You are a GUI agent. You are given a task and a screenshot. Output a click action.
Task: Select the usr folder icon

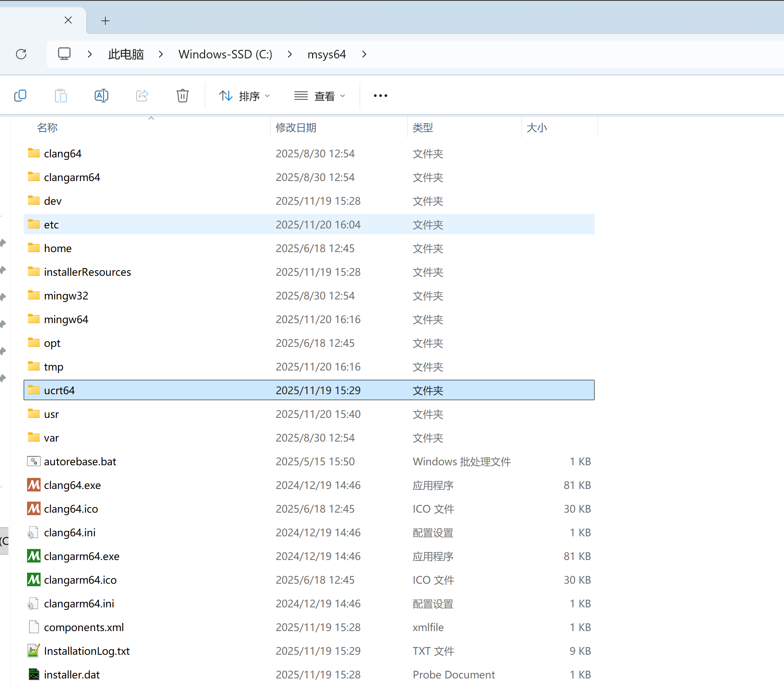(34, 414)
